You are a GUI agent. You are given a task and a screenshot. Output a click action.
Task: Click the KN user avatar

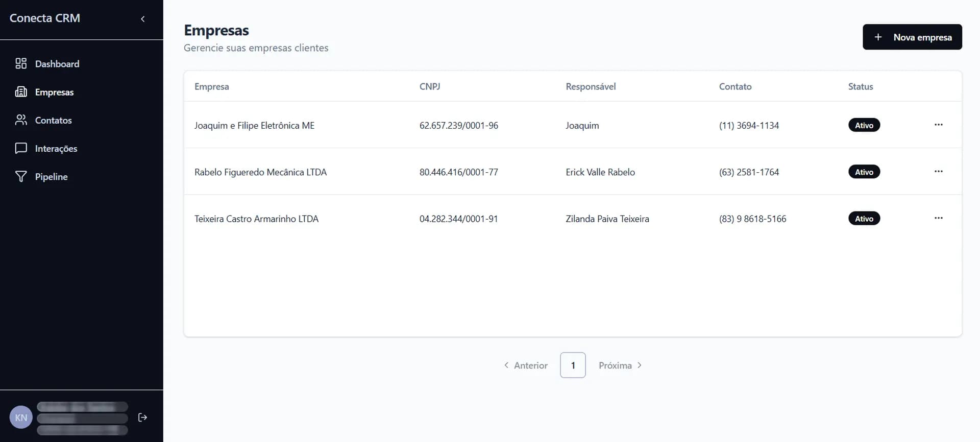click(x=21, y=417)
